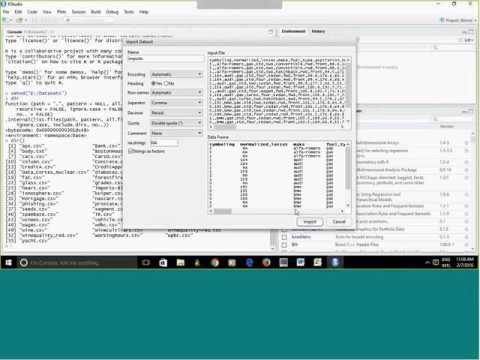Open the Debug menu
Screen dimensions: 480x360
pyautogui.click(x=112, y=12)
